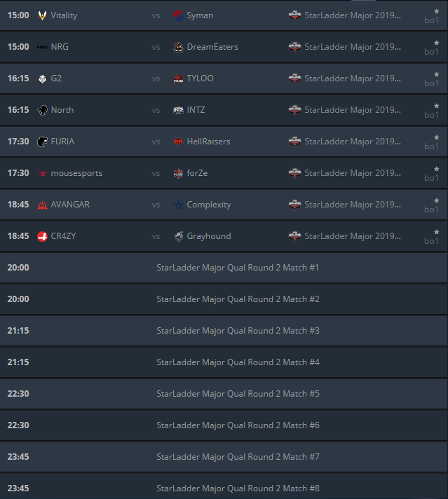Click the TYLOO team logo
The width and height of the screenshot is (448, 499).
click(x=178, y=78)
